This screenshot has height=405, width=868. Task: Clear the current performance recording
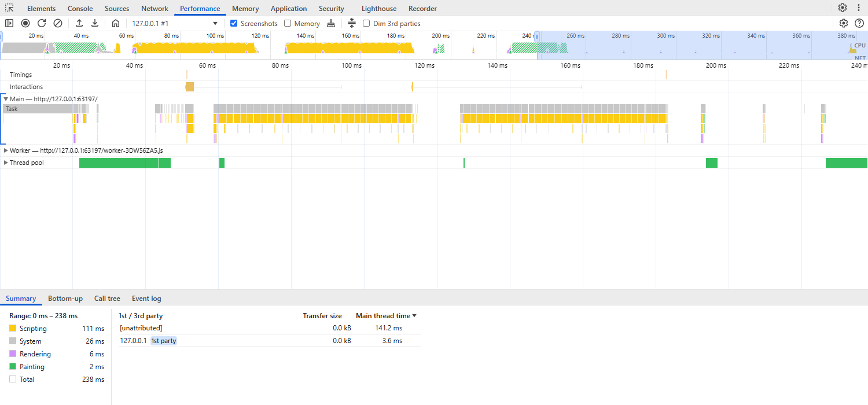(58, 23)
